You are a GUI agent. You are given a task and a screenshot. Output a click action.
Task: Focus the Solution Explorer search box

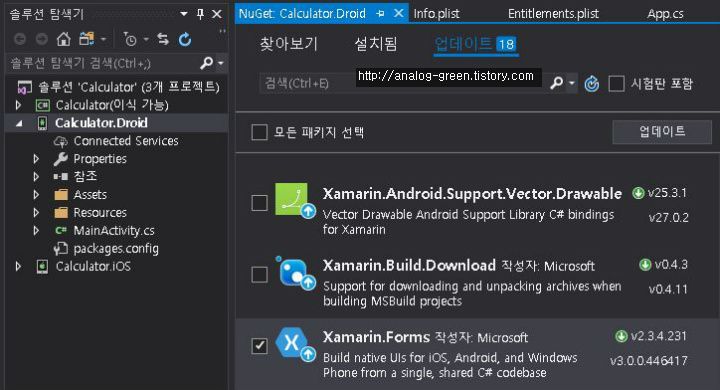[104, 63]
